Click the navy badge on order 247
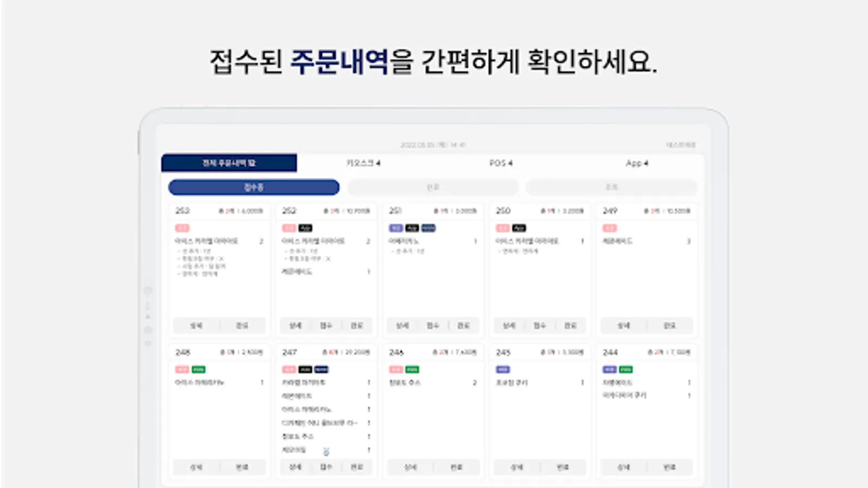Viewport: 868px width, 488px height. (322, 370)
